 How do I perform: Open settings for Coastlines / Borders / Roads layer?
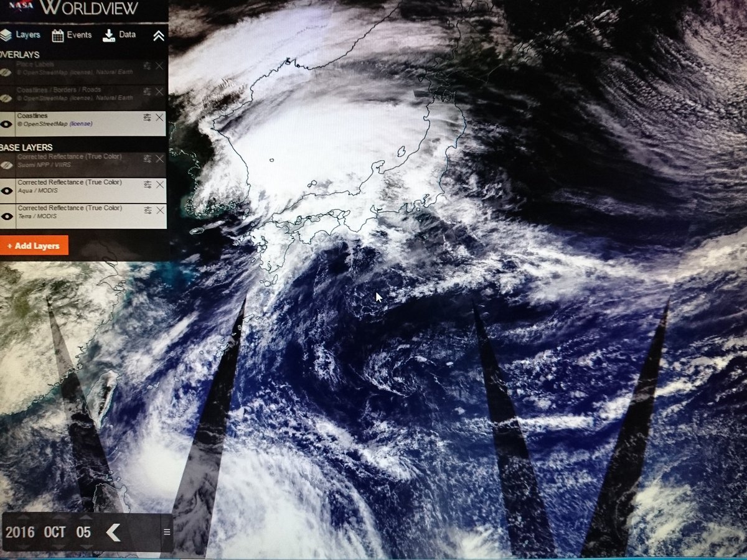click(147, 91)
